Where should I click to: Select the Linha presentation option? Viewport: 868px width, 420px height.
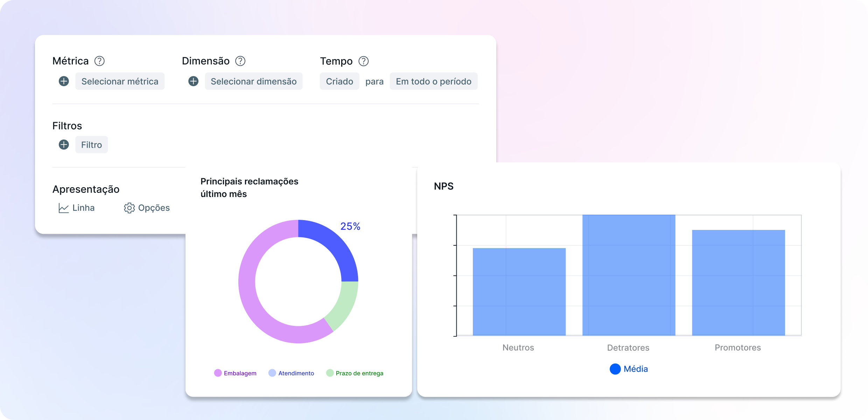pyautogui.click(x=83, y=208)
